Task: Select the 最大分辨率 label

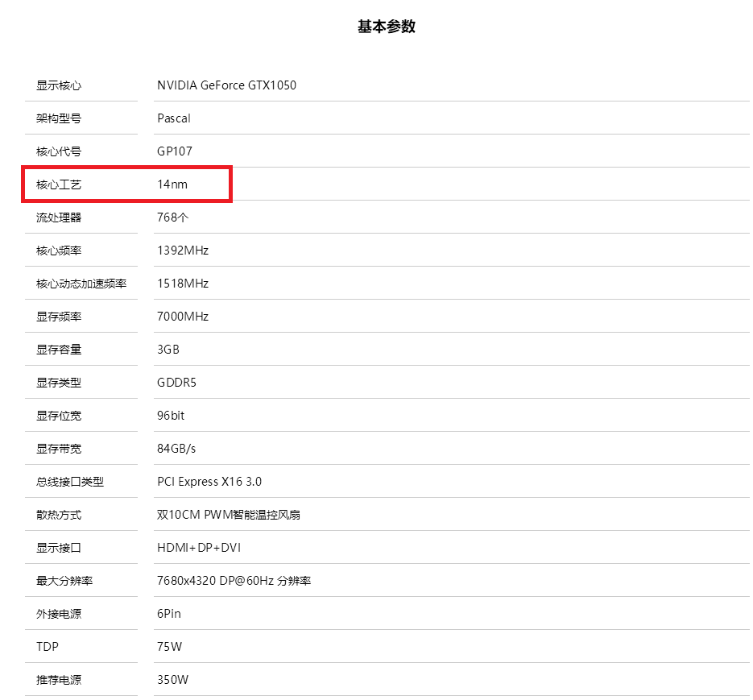Action: point(64,582)
